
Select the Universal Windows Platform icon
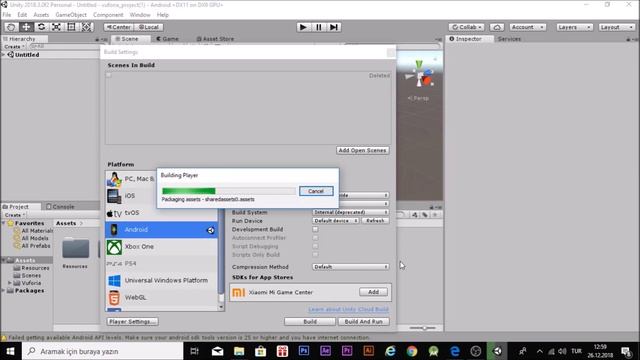(114, 281)
